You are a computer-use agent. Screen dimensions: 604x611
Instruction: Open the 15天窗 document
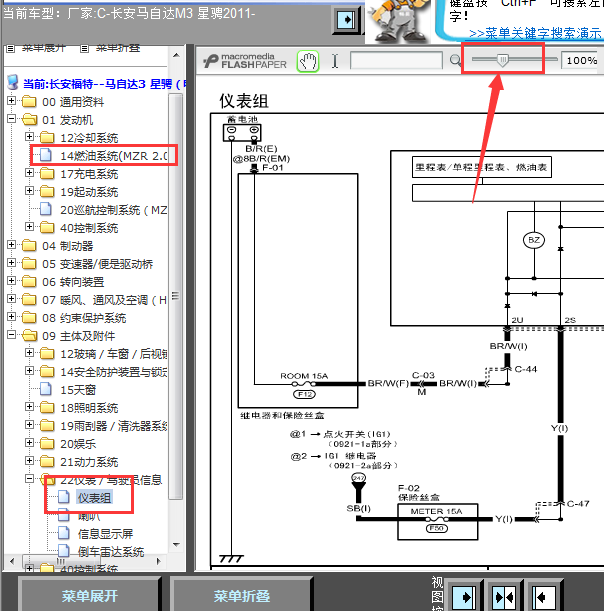tap(78, 390)
